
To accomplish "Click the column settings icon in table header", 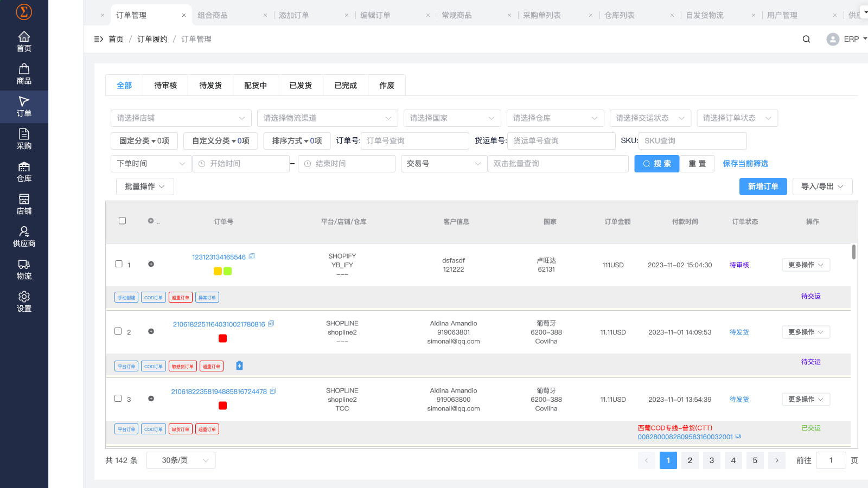I will [x=151, y=221].
